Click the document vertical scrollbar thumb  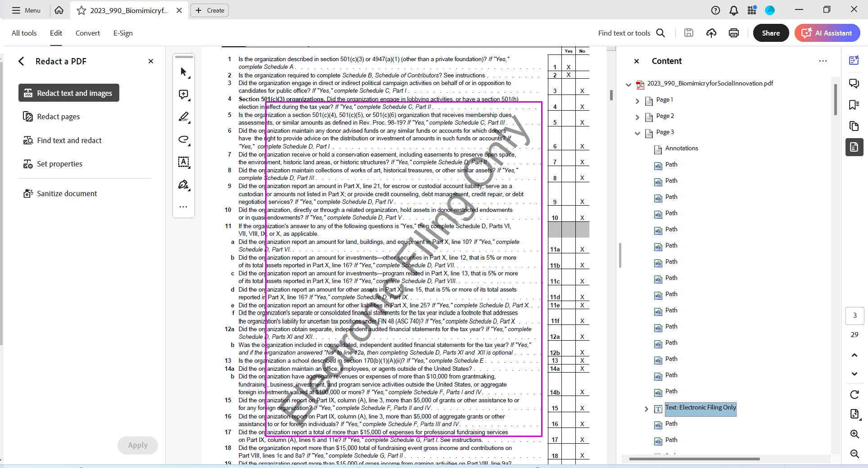tap(611, 95)
